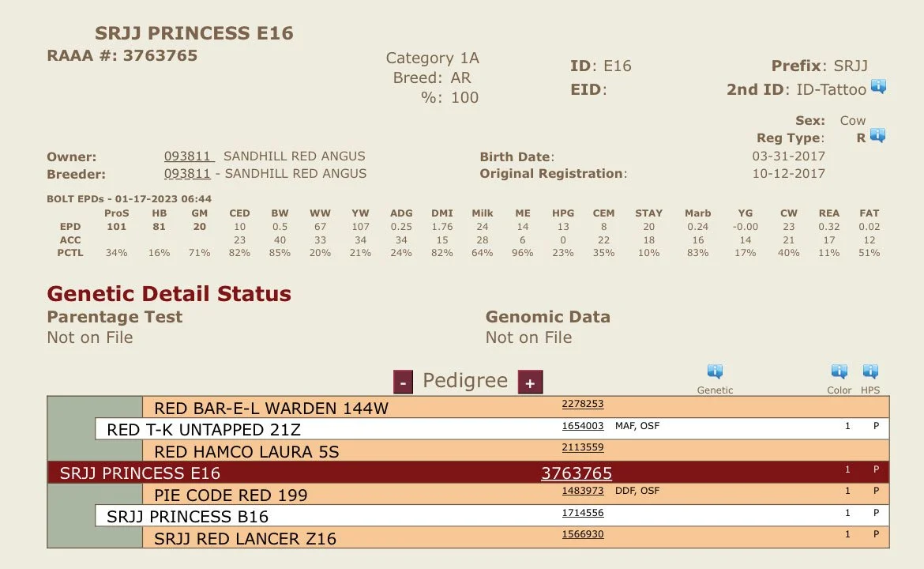Open the Color info icon above pedigree
Image resolution: width=924 pixels, height=569 pixels.
point(839,371)
